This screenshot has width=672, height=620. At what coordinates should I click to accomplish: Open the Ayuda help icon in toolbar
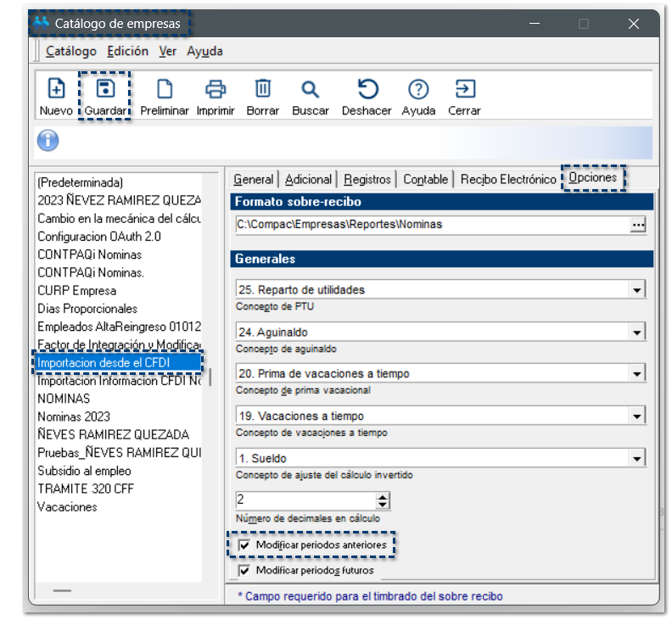[418, 89]
